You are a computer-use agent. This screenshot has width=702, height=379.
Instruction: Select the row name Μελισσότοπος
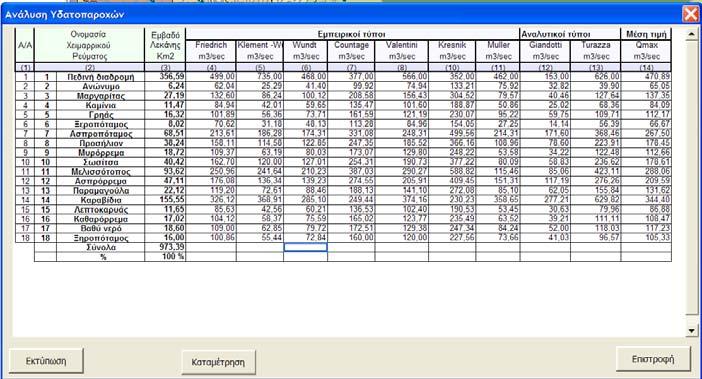click(x=101, y=171)
